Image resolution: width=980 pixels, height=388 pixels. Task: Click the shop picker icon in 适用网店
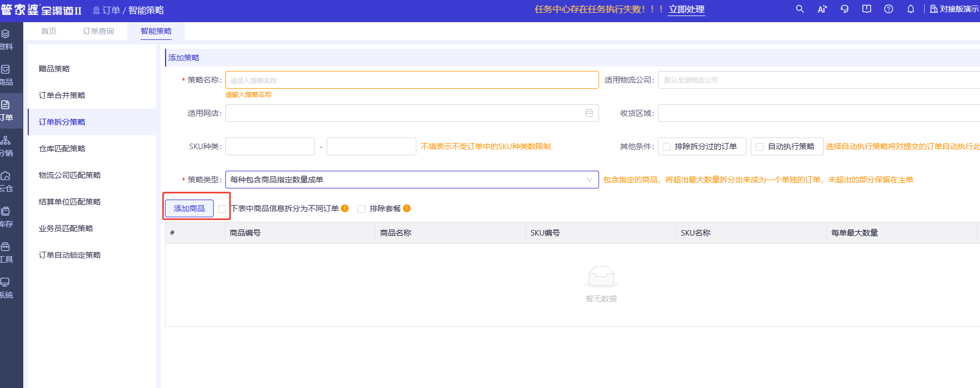coord(589,113)
